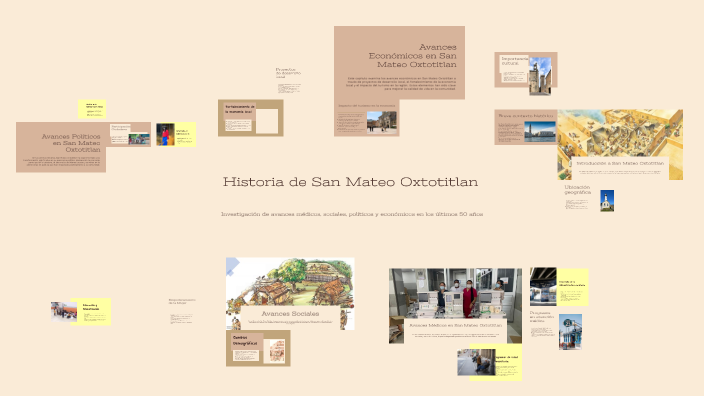Click the waterfront photo in 'Breve contexto histórico'
704x396 pixels.
pos(540,132)
